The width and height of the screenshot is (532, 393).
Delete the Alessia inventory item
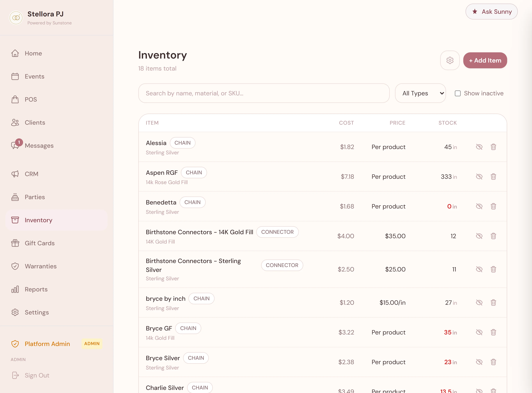pos(493,147)
